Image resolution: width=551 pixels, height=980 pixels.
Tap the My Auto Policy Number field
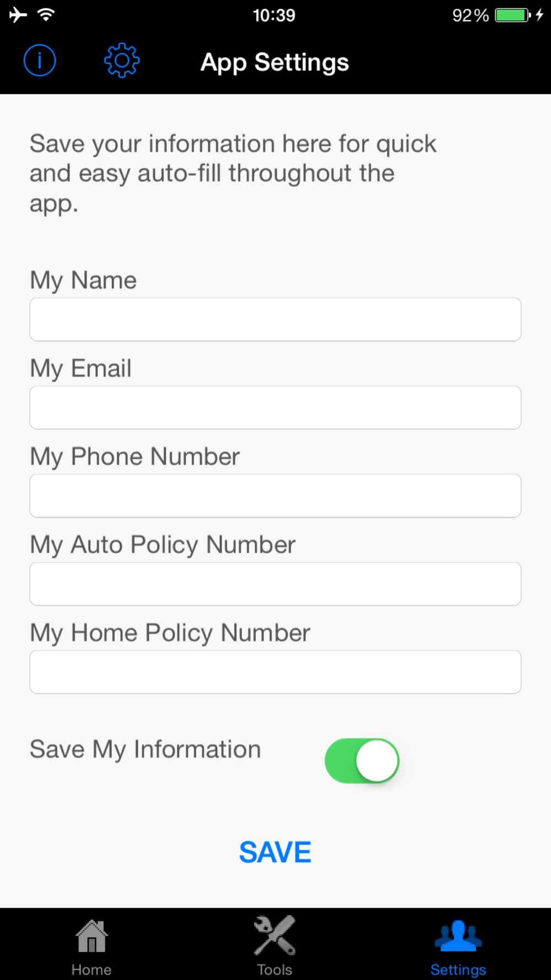point(275,584)
